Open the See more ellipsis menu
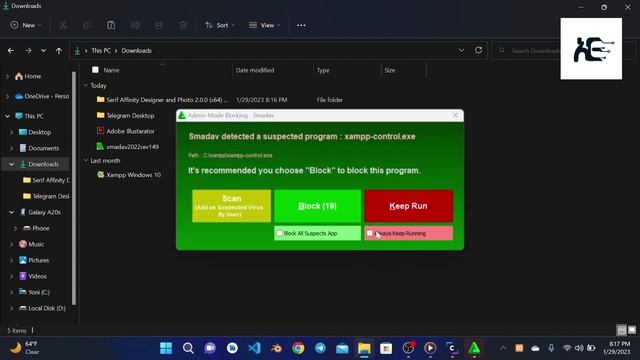Screen dimensions: 640x360 [x=301, y=25]
